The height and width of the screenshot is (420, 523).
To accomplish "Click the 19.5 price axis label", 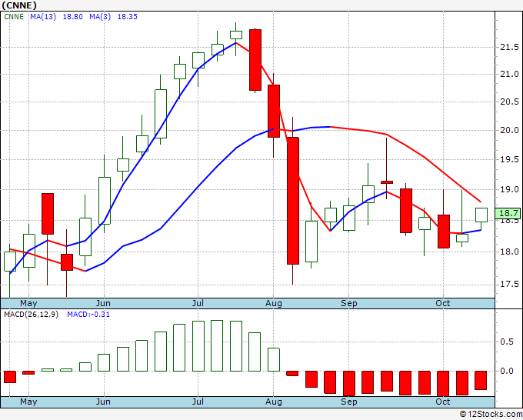I will 509,159.
